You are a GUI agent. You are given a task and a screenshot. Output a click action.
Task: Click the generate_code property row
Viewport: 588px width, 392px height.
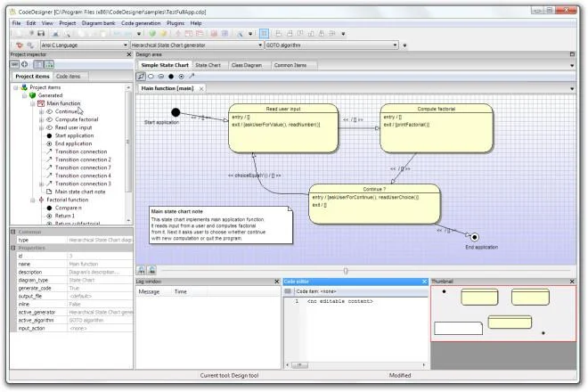point(71,289)
